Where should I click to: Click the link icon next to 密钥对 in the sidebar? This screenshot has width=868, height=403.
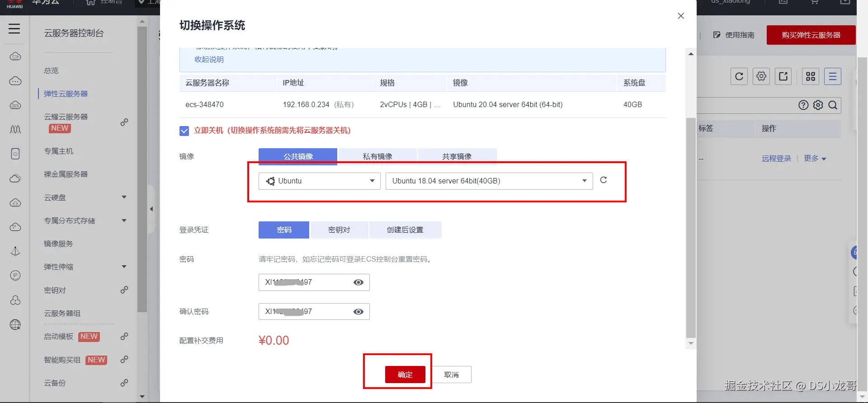124,290
